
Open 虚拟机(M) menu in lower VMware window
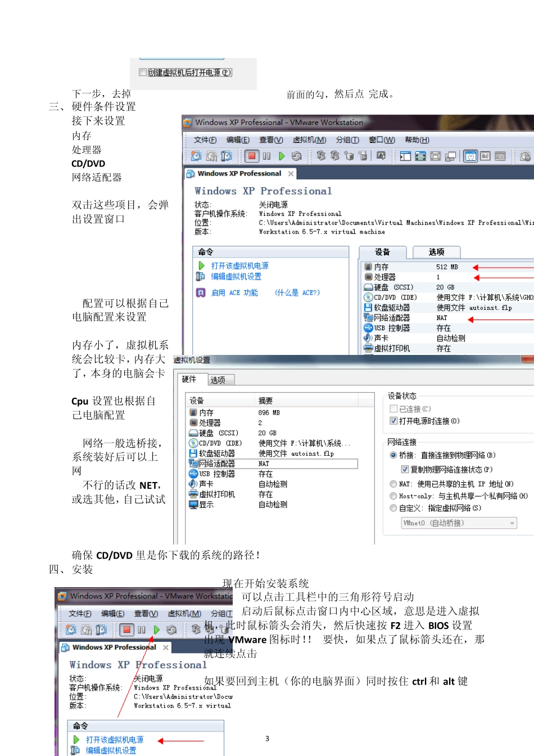pyautogui.click(x=184, y=613)
